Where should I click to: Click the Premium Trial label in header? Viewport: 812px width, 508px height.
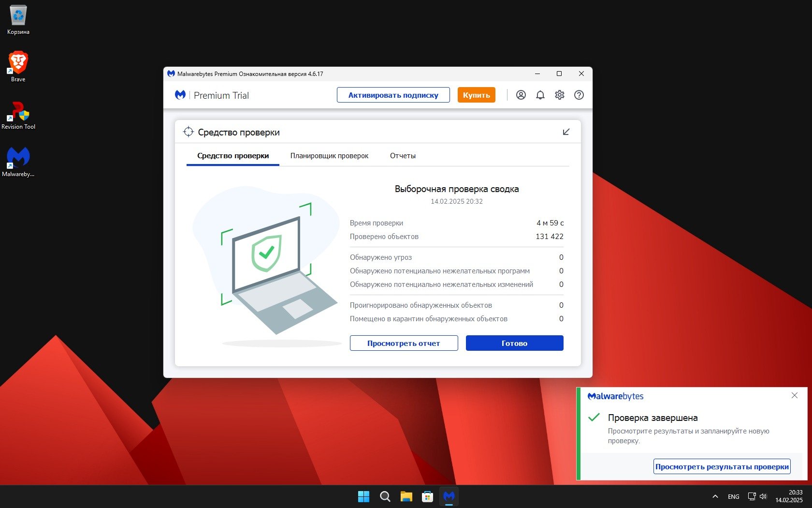coord(221,95)
